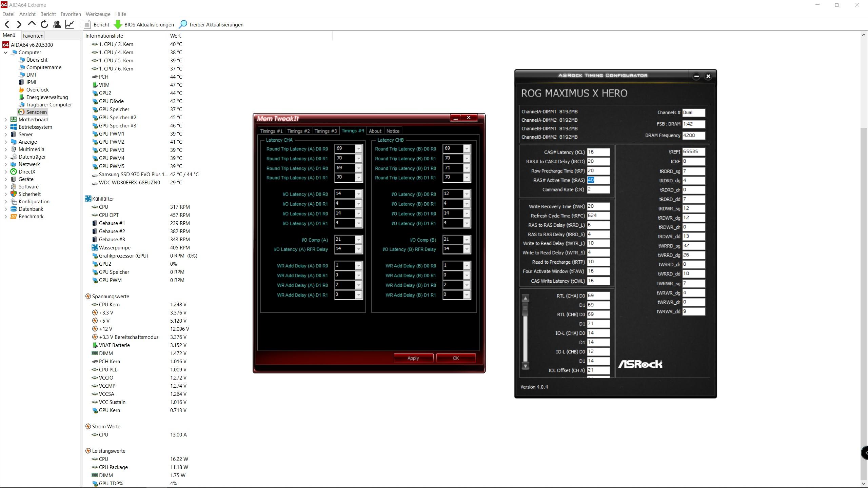Expand the Betriebssystem tree node
868x488 pixels.
click(x=5, y=127)
